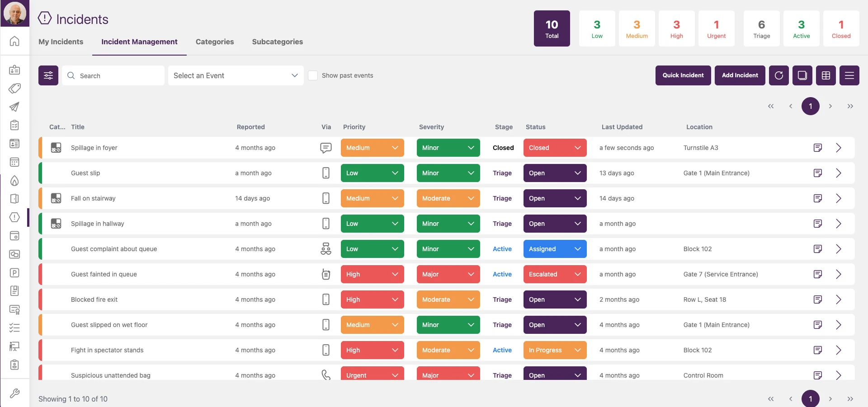The width and height of the screenshot is (868, 407).
Task: Click the Add Incident button
Action: tap(740, 75)
